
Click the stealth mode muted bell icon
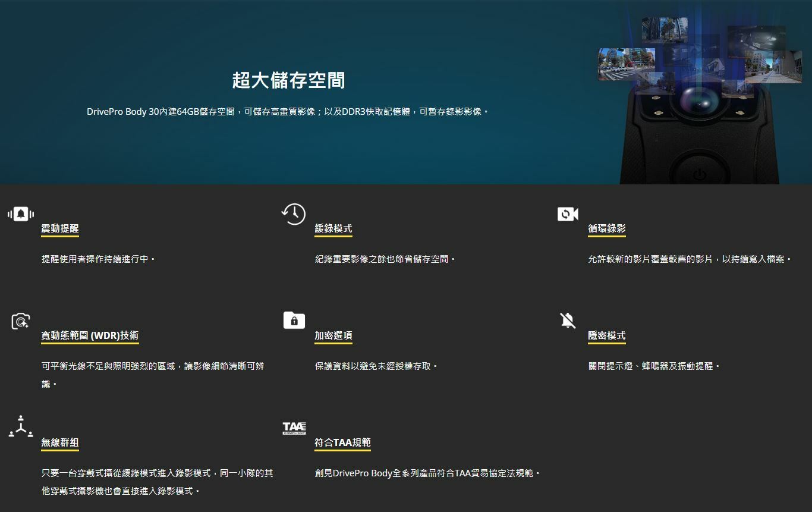pos(568,321)
